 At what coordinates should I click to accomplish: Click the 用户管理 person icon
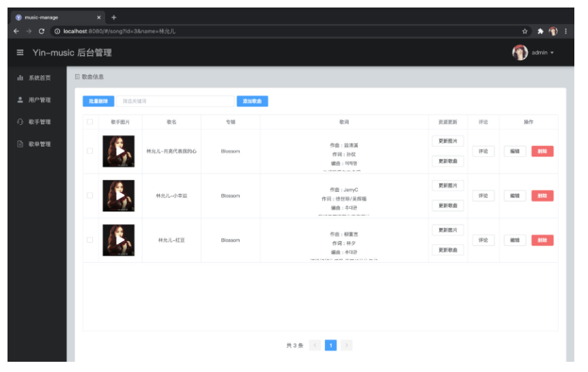(20, 100)
